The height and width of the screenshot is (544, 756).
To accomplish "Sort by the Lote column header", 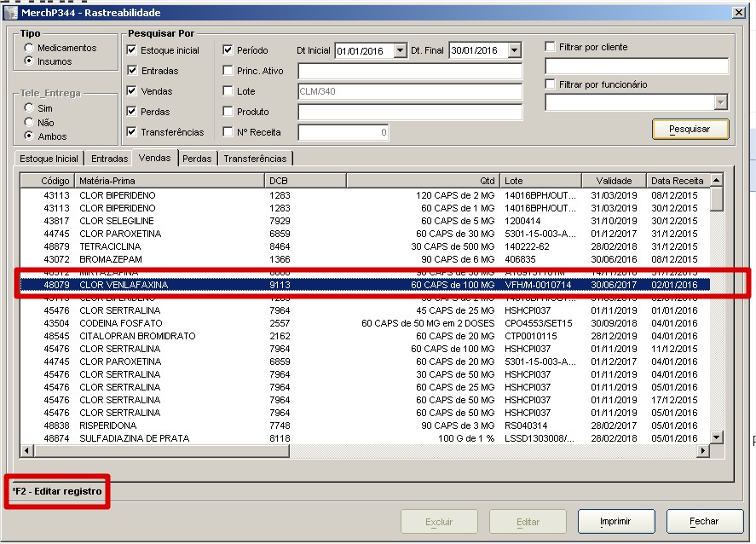I will coord(541,181).
